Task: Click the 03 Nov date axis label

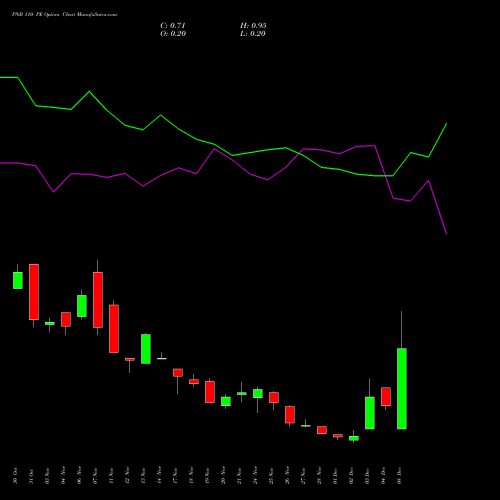Action: point(48,476)
